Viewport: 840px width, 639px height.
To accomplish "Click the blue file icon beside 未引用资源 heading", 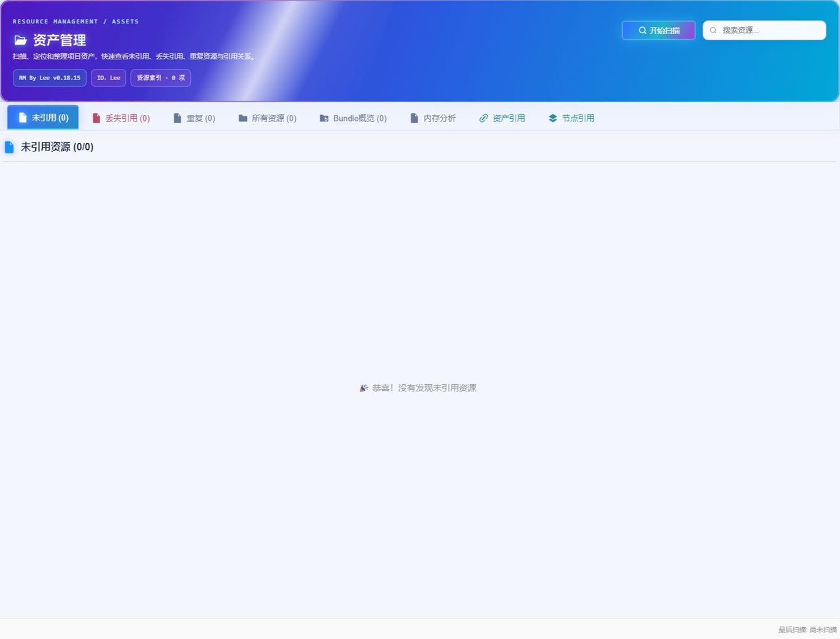I will (9, 147).
